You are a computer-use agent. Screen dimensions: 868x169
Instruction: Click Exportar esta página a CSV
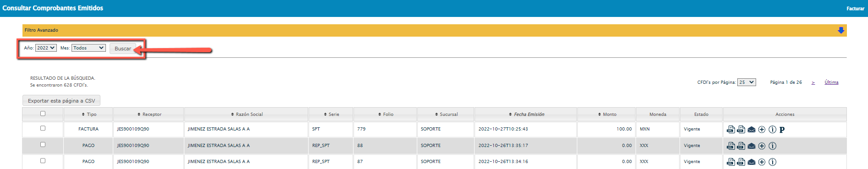pos(61,101)
